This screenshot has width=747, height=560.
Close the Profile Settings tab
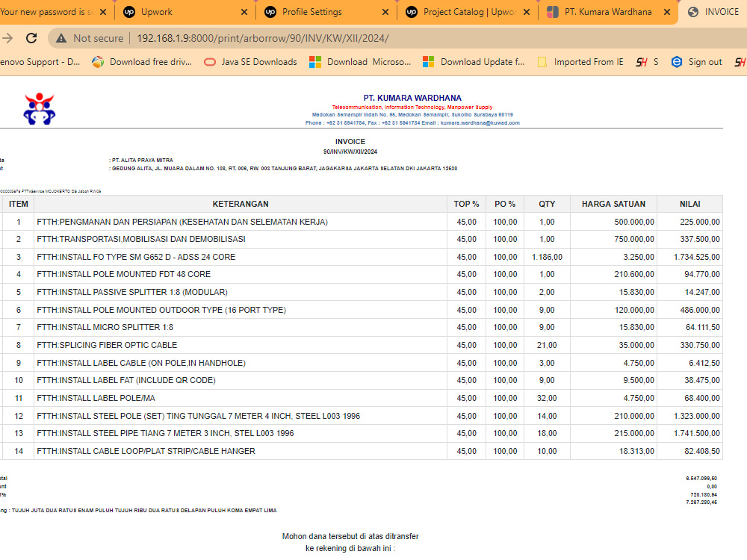(x=385, y=12)
